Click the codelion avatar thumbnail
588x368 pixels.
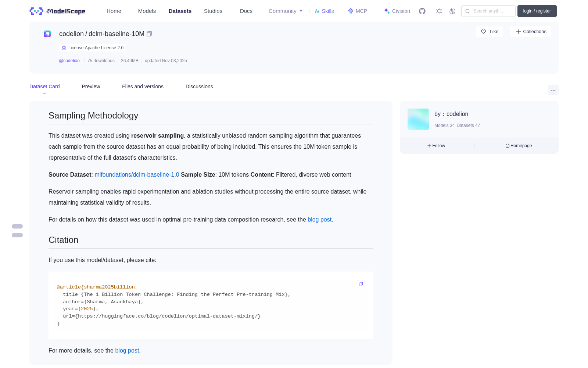[418, 119]
